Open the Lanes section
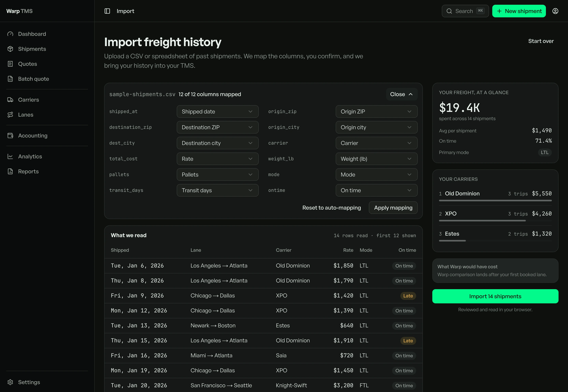The width and height of the screenshot is (568, 392). [x=47, y=115]
